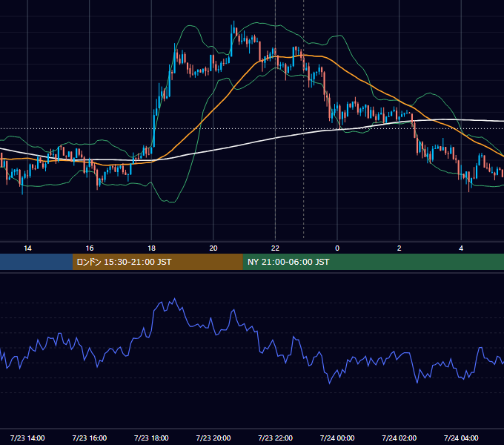Click the 20 hour axis label
This screenshot has height=445, width=504.
click(x=213, y=248)
